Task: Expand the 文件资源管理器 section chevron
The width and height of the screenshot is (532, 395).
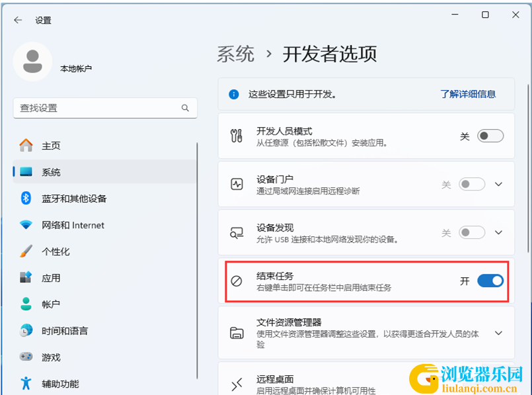Action: (498, 333)
